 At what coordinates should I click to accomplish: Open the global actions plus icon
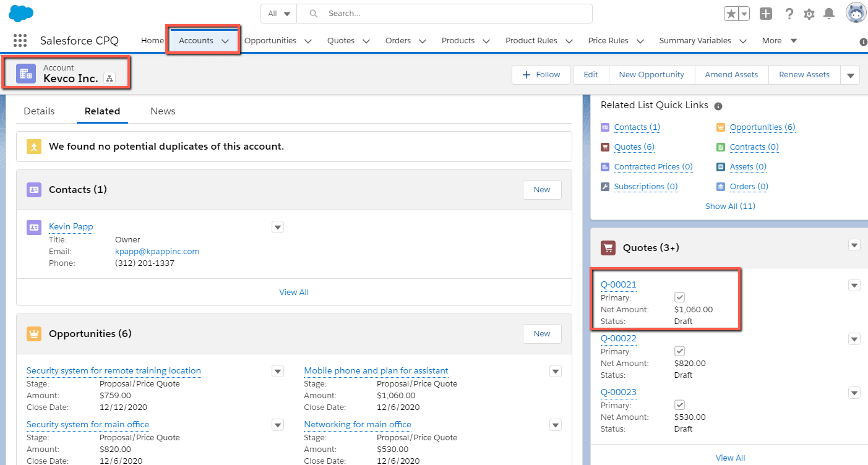[766, 14]
